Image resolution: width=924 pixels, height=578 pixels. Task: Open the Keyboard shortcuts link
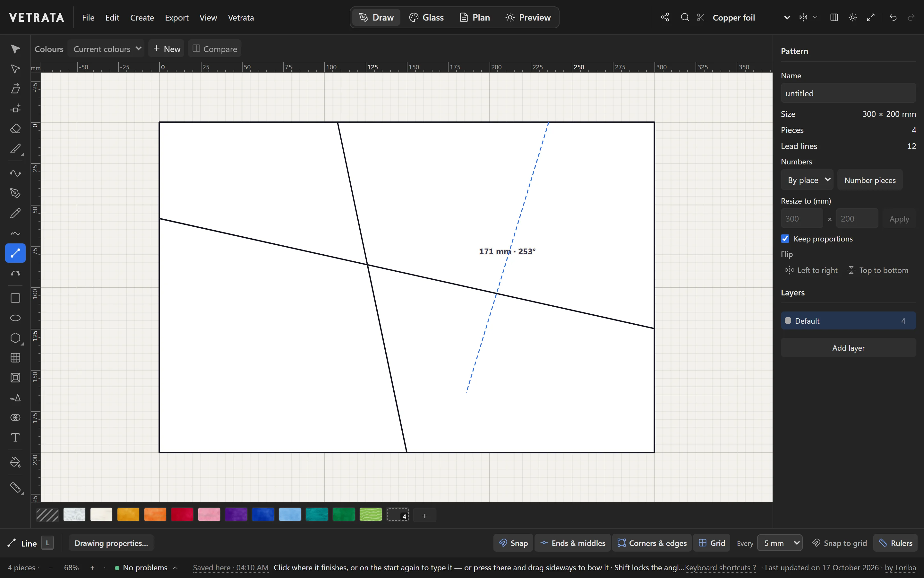[720, 568]
